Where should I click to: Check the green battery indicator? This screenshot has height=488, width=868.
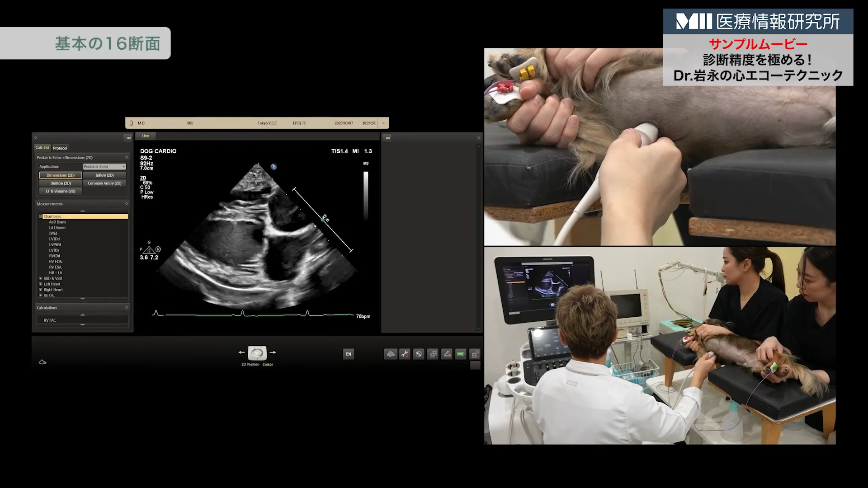point(461,354)
